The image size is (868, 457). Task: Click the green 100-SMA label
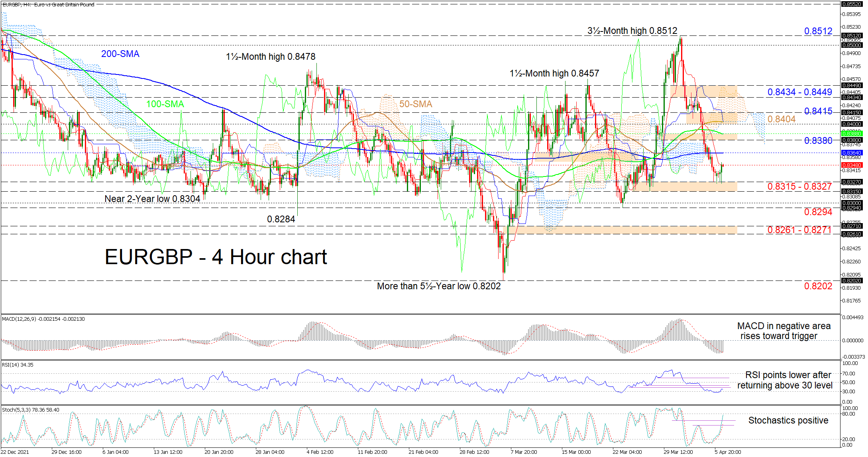165,104
